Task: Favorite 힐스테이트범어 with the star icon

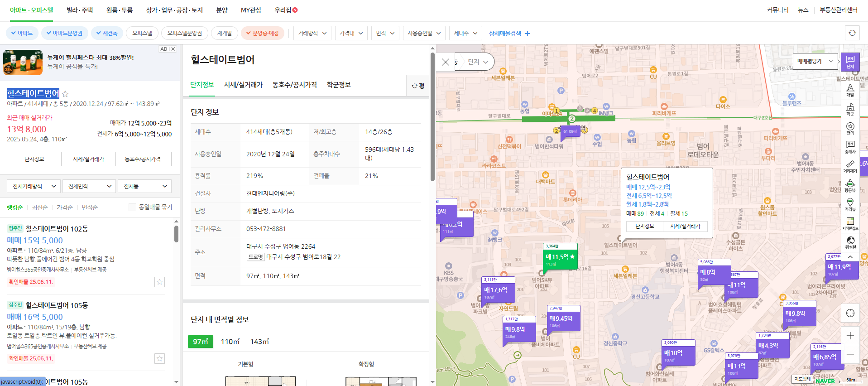Action: coord(65,94)
